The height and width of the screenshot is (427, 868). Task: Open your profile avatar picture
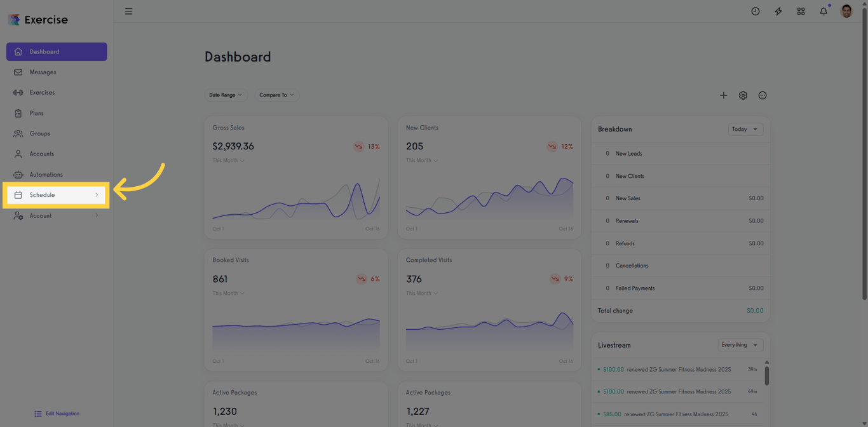click(846, 11)
